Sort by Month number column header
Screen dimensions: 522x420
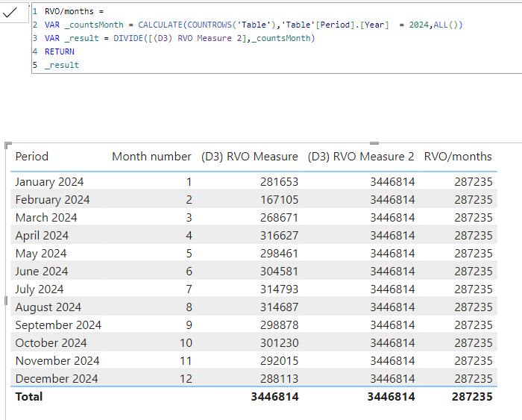coord(151,156)
